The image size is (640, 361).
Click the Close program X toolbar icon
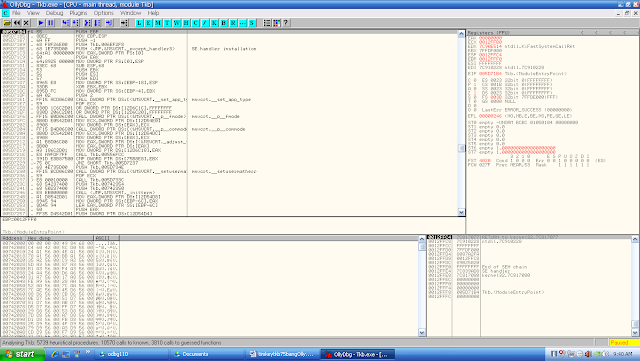click(26, 23)
